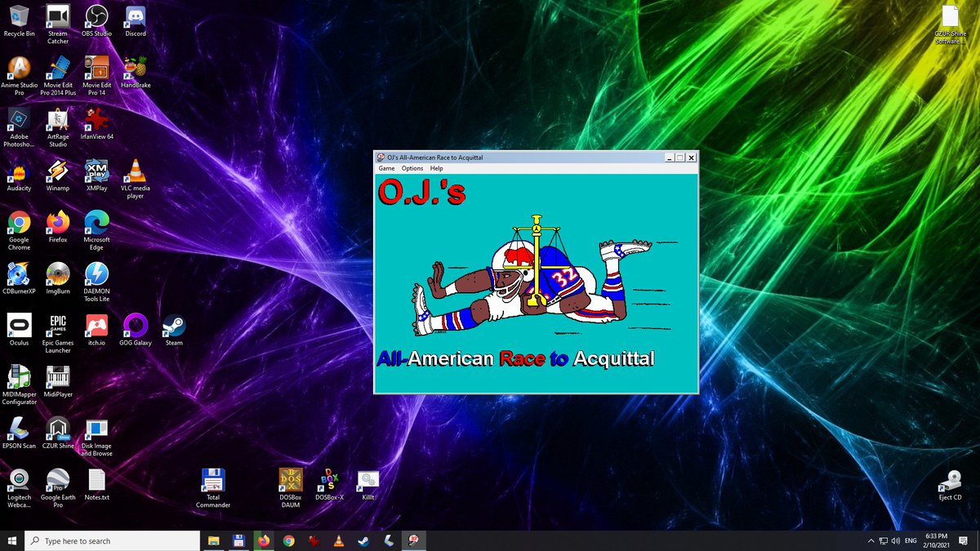This screenshot has width=980, height=551.
Task: Select the Notes.txt file icon
Action: coord(96,484)
